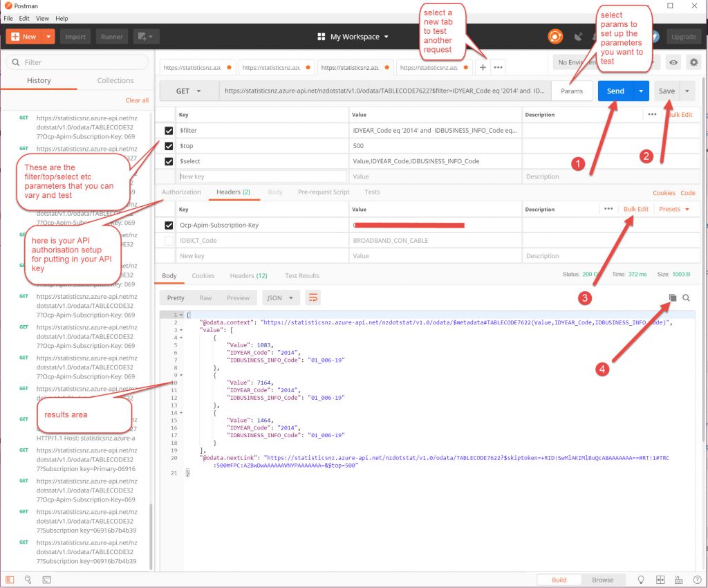Screen dimensions: 708x588
Task: Click the sync status orange icon
Action: (555, 37)
